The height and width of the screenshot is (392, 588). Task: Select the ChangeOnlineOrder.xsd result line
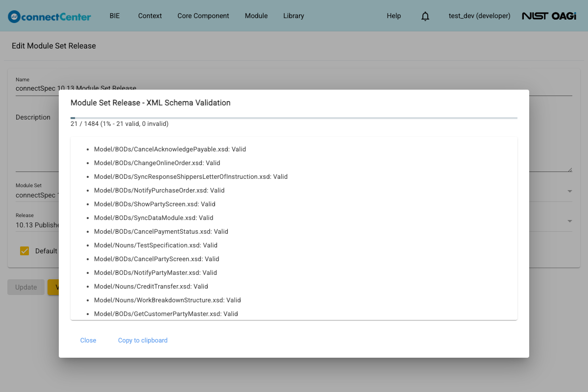click(x=157, y=163)
